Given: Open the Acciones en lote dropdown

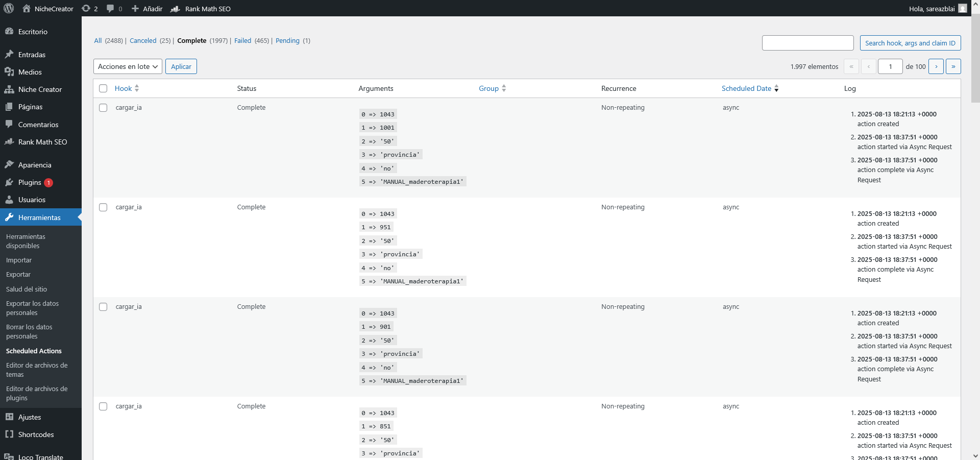Looking at the screenshot, I should [128, 66].
